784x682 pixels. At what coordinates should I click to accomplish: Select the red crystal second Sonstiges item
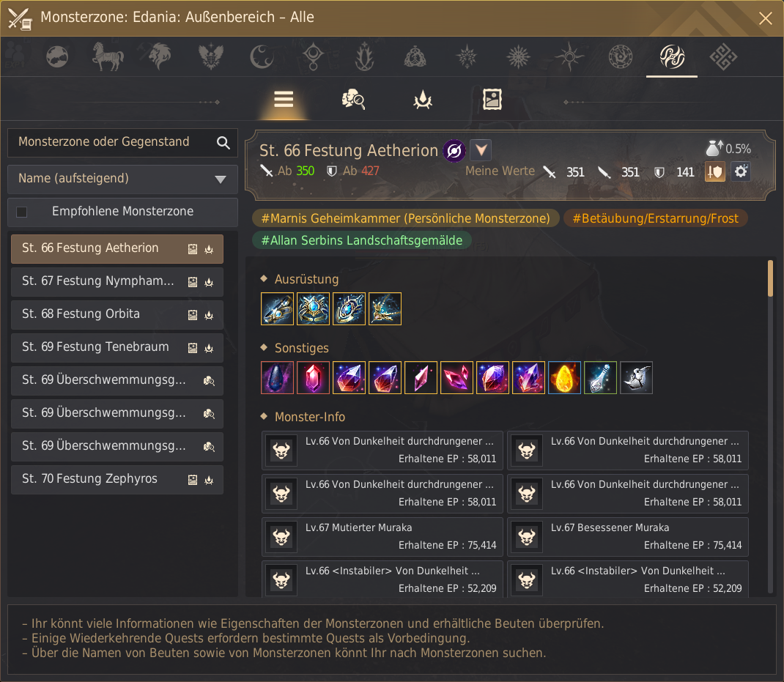tap(314, 377)
